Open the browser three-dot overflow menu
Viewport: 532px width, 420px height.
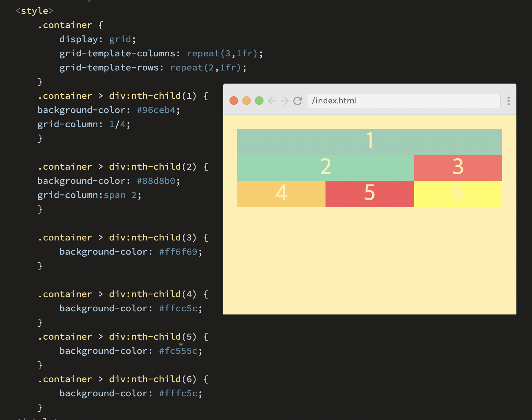[x=508, y=101]
